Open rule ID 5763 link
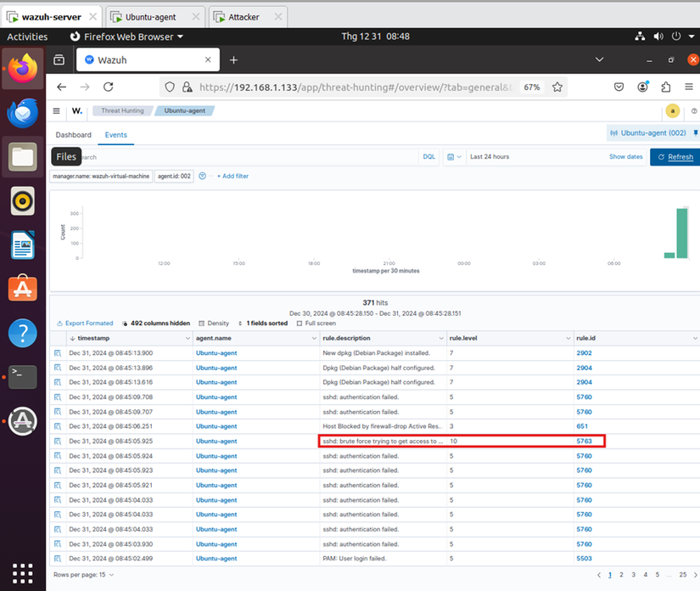The width and height of the screenshot is (700, 591). pyautogui.click(x=584, y=442)
